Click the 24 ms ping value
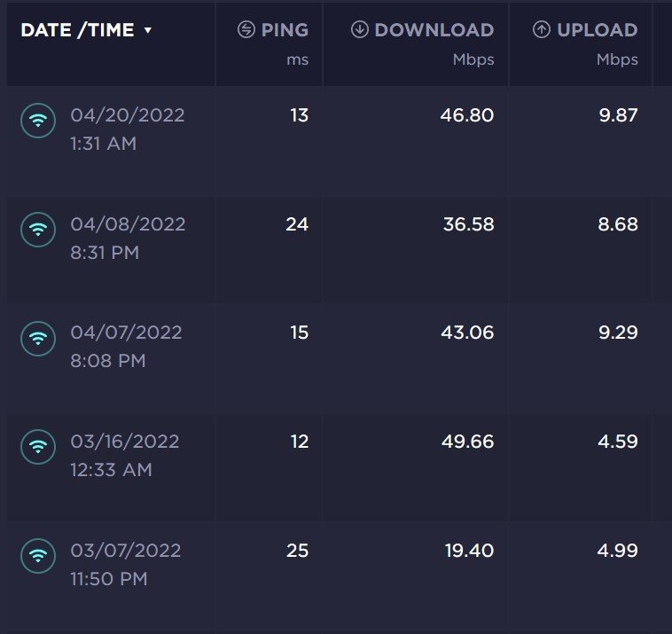The height and width of the screenshot is (634, 672). coord(297,224)
